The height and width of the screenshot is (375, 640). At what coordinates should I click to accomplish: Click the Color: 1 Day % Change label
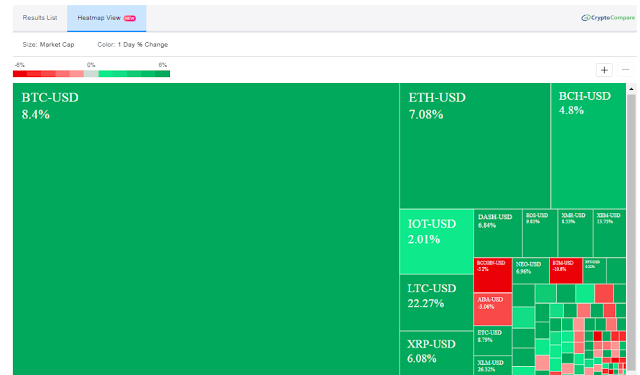(133, 44)
